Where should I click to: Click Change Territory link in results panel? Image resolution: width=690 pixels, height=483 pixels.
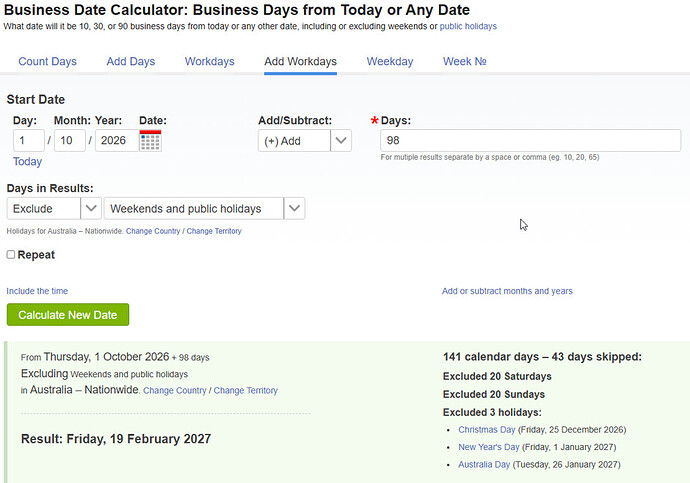(246, 391)
